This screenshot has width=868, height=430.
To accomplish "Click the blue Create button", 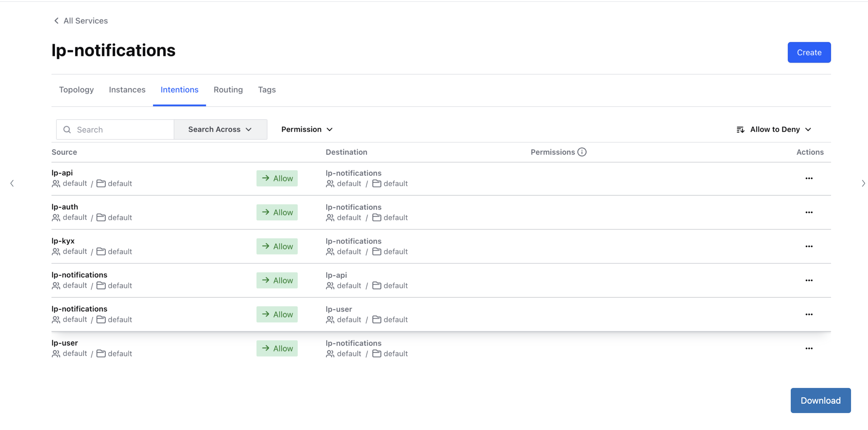I will (809, 52).
